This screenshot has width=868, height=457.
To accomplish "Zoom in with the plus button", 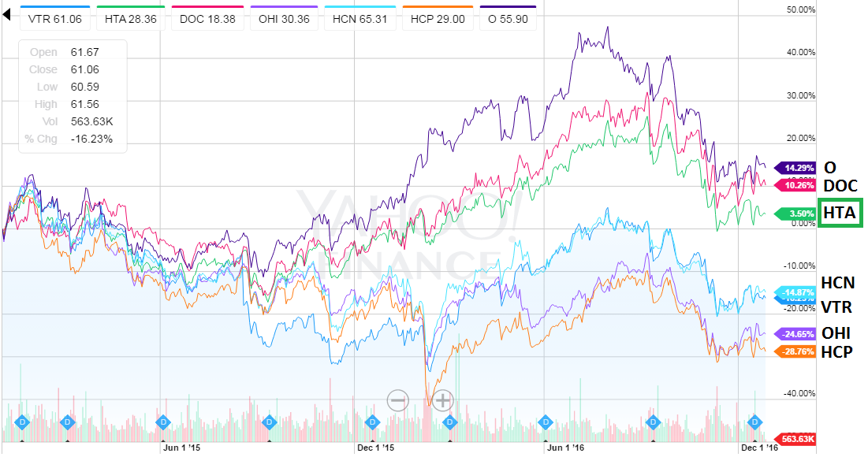I will tap(443, 400).
